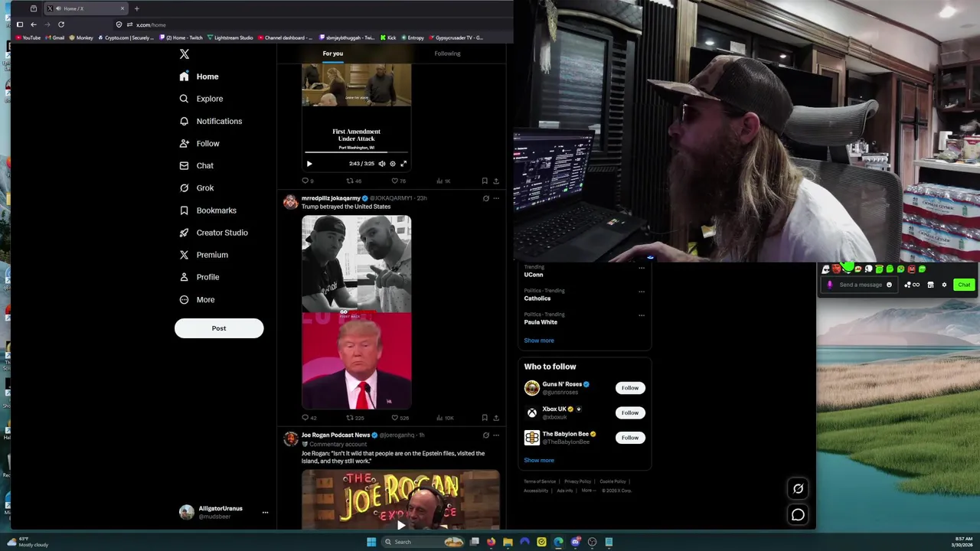Like the Trump betrayed post
Viewport: 980px width, 551px height.
click(400, 418)
